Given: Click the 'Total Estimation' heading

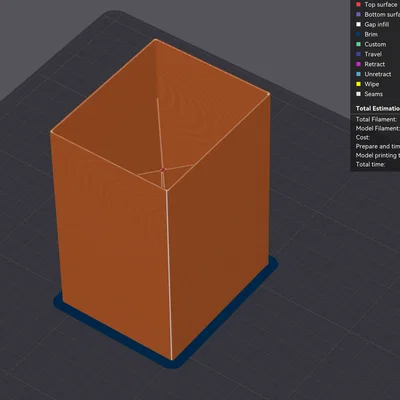Looking at the screenshot, I should coord(378,109).
